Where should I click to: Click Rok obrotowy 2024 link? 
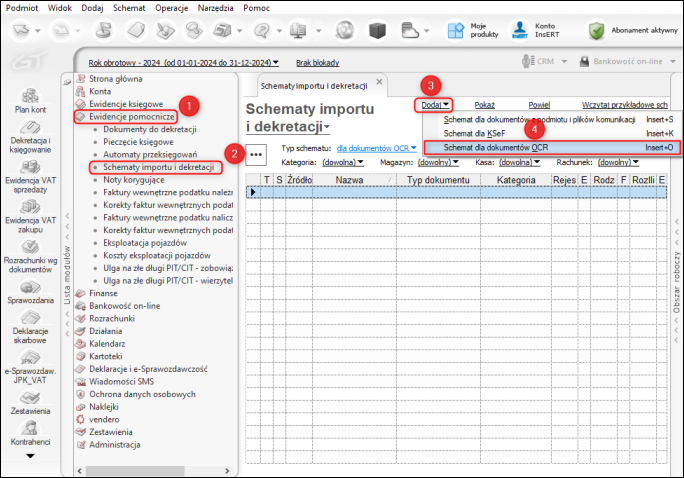pos(181,62)
